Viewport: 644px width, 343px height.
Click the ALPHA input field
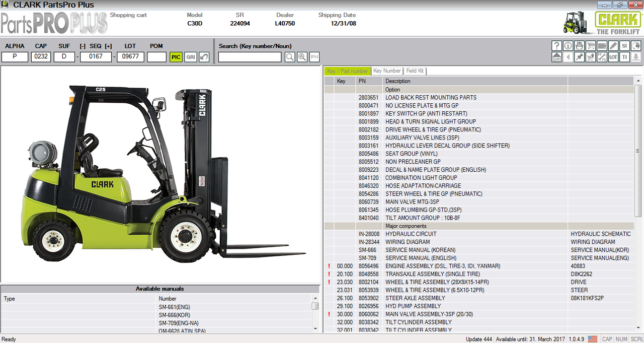(15, 57)
